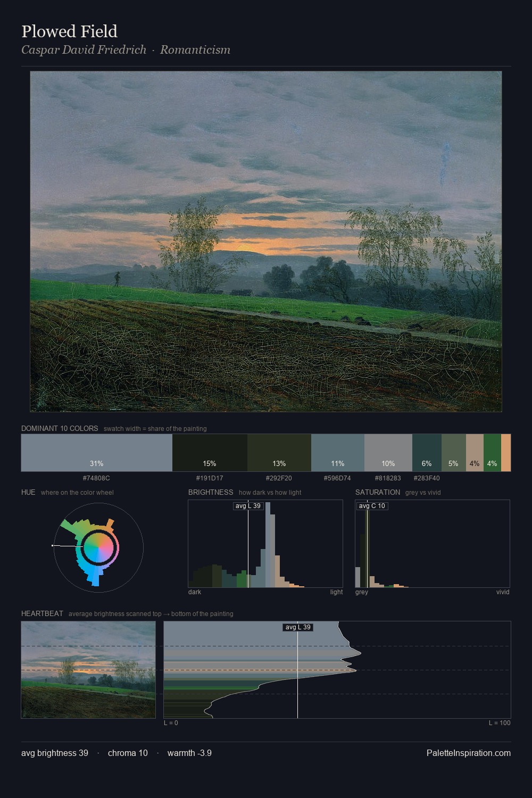Open the PaletteInspiration.com link
Screen dimensions: 532x798
click(469, 753)
